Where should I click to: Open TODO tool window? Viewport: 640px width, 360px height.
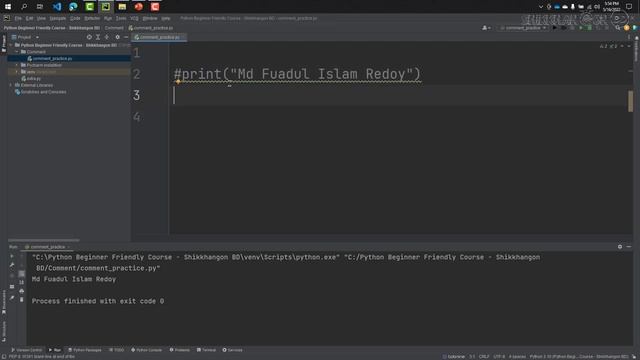(116, 350)
